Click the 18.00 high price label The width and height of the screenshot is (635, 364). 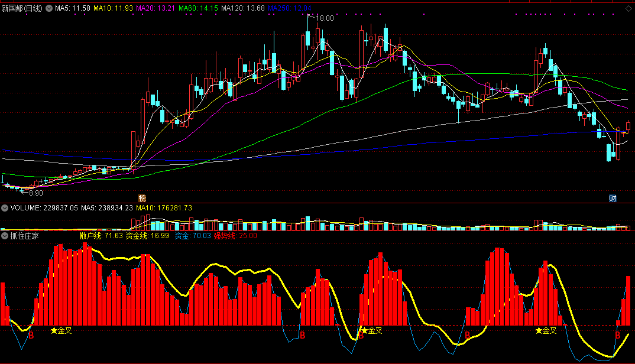pyautogui.click(x=325, y=18)
